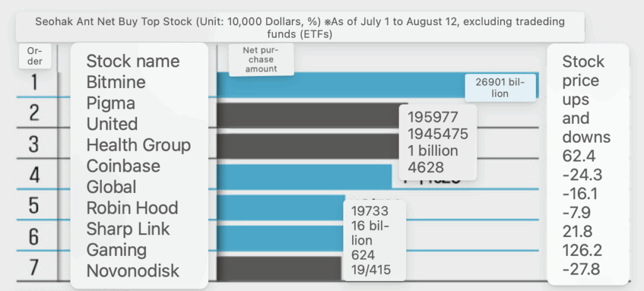Click rank number 7 in Order column
This screenshot has width=644, height=291.
point(35,267)
